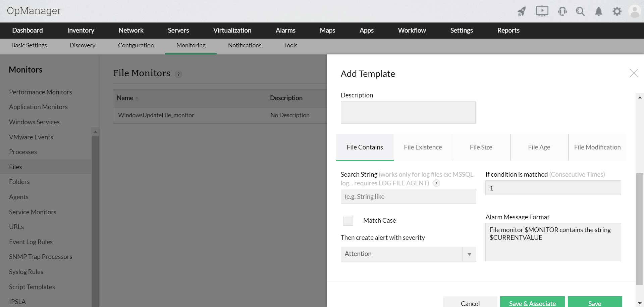Screen dimensions: 644x307
Task: Open Windows Services in sidebar
Action: click(x=34, y=122)
